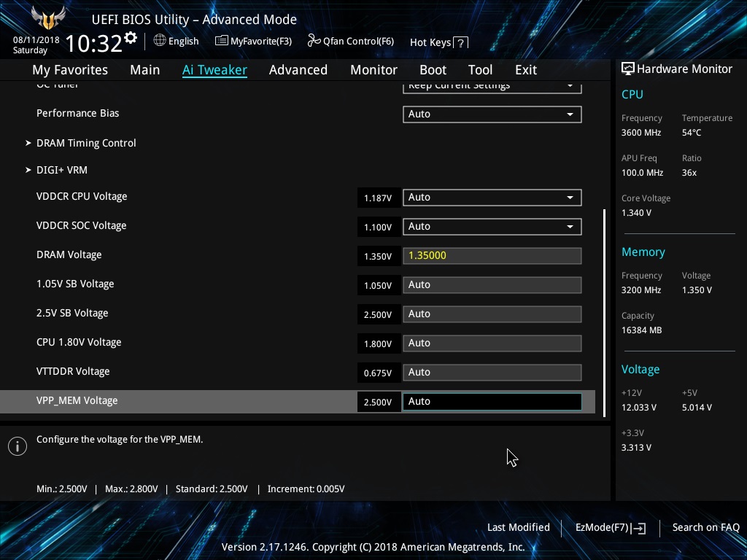
Task: Click the VTTDDR 0.675V reading
Action: click(x=378, y=373)
